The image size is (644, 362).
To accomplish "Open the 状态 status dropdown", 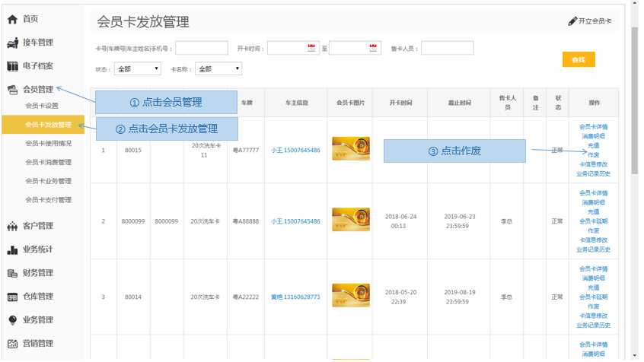I will [137, 68].
